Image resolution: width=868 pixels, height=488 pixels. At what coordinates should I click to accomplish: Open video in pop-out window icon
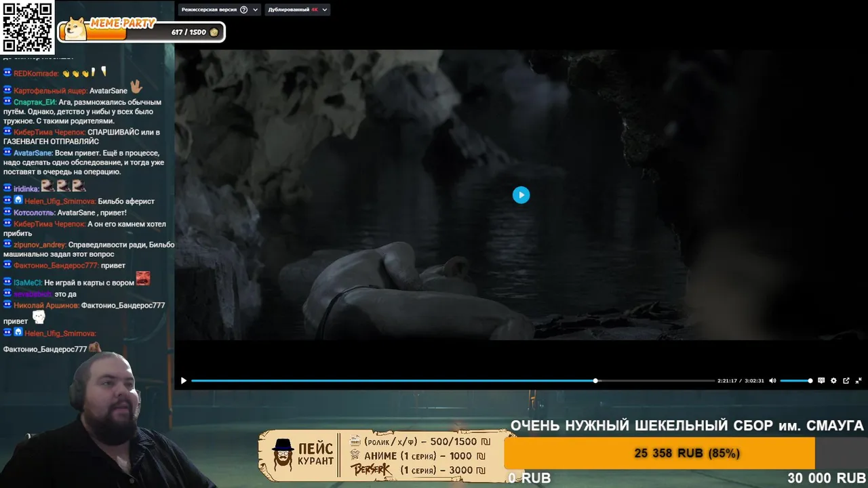pos(846,381)
